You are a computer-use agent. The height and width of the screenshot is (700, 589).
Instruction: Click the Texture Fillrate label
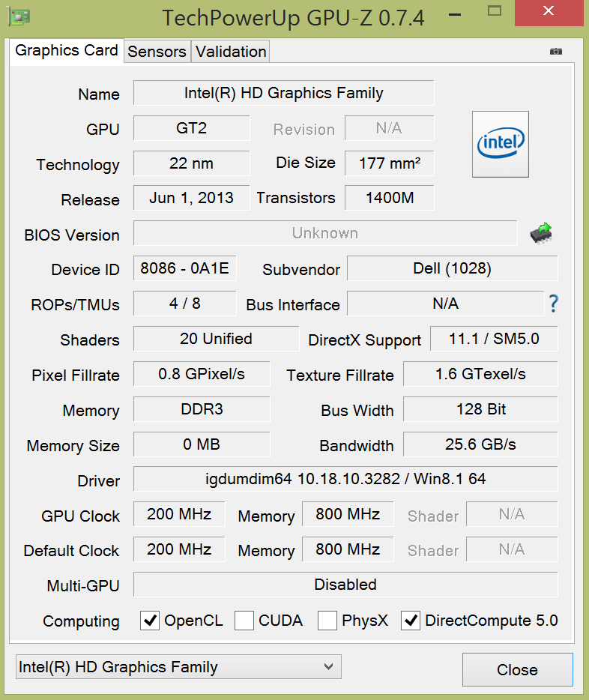(x=340, y=375)
